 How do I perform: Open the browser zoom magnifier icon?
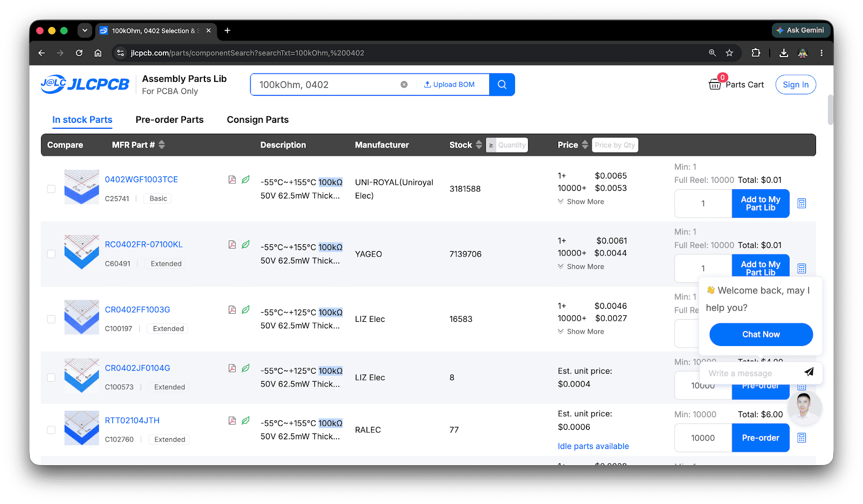pos(713,53)
